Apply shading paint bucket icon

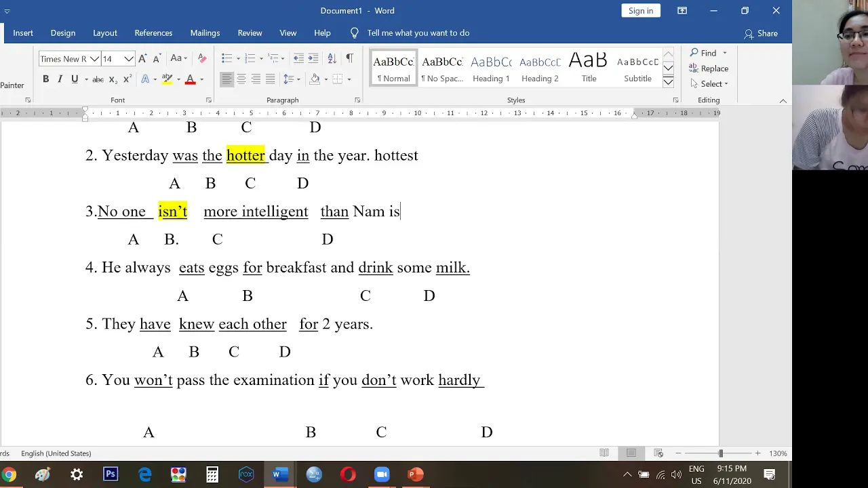[315, 79]
